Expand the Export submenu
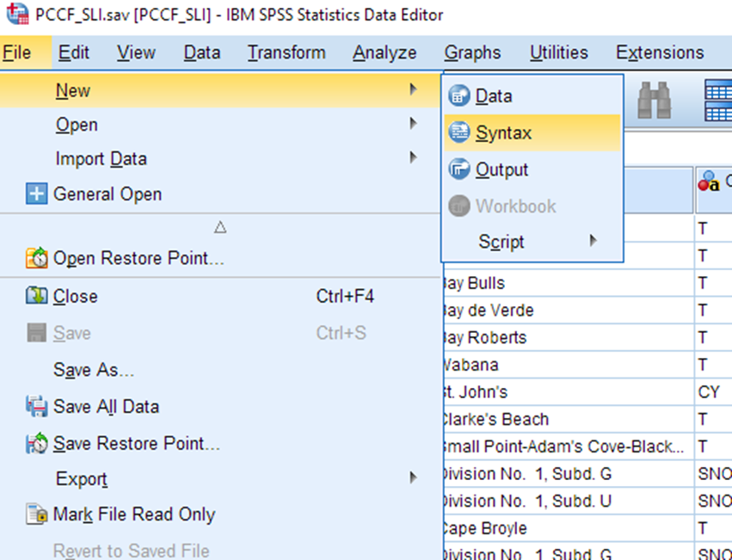 (415, 478)
